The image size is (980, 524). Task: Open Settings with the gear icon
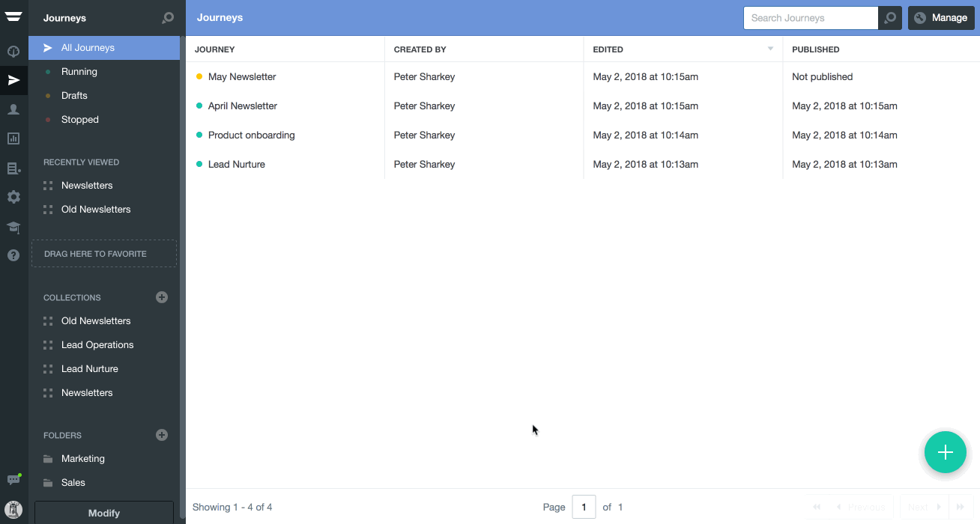13,197
